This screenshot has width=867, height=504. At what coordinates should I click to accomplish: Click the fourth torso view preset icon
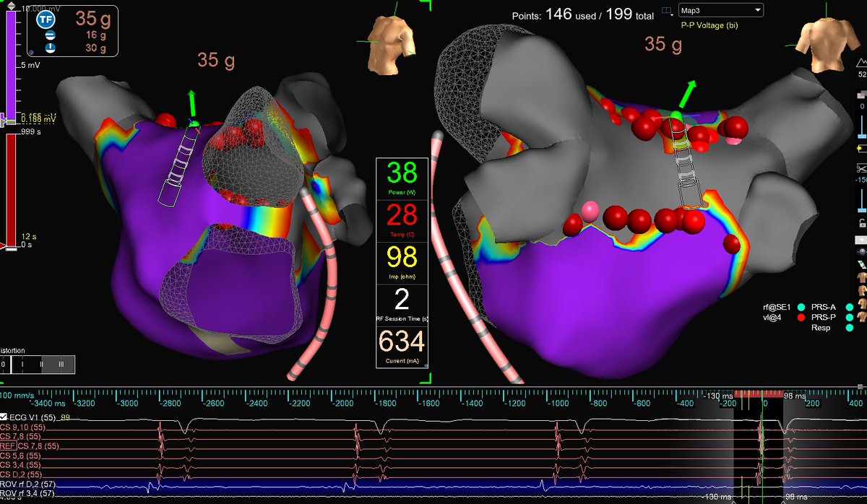pos(860,317)
